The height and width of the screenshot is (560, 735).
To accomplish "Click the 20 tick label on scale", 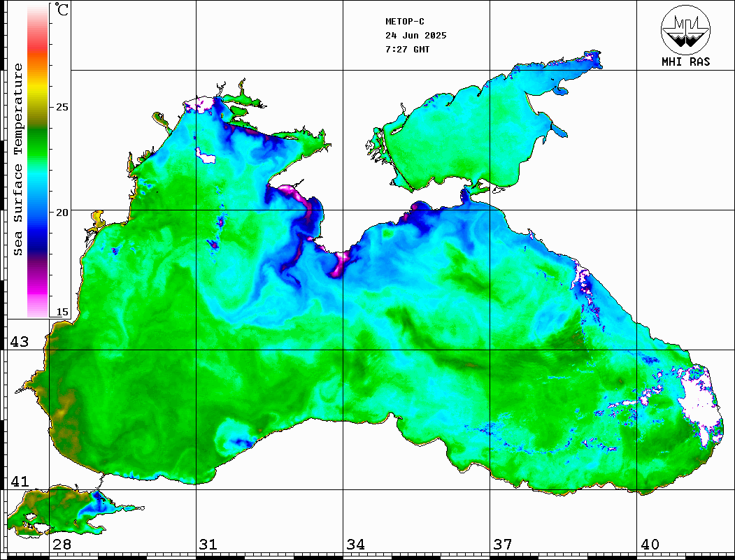I will tap(62, 213).
